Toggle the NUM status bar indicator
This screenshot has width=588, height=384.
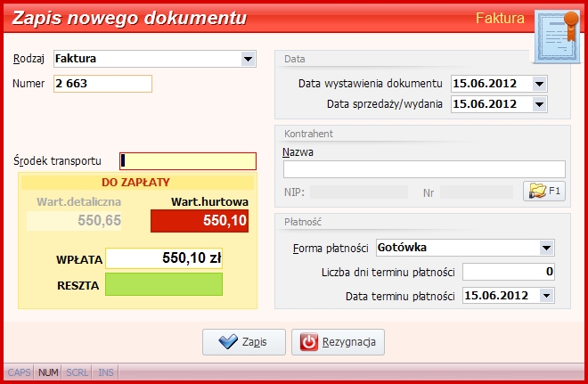point(48,372)
